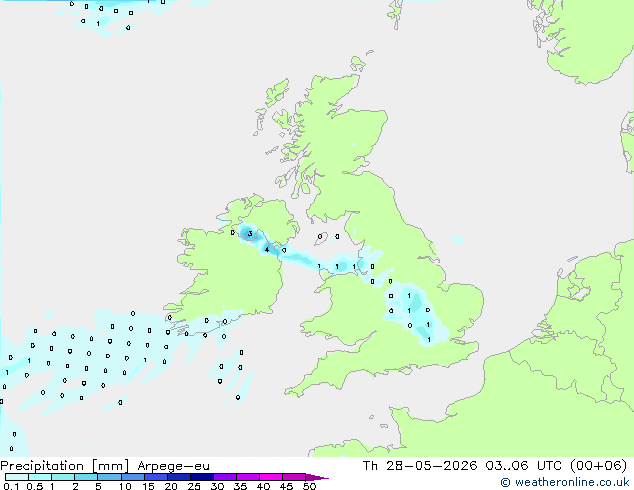Click the '35' legend scale value

pyautogui.click(x=240, y=486)
